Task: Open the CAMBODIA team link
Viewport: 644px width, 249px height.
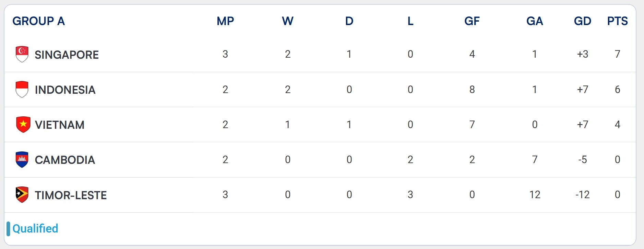Action: (65, 160)
